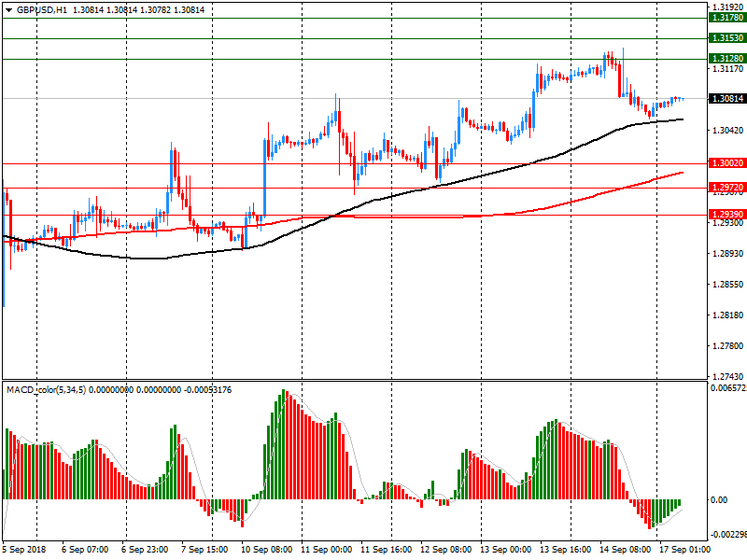747x560 pixels.
Task: Click the black current price label 1.30814
Action: (x=727, y=99)
